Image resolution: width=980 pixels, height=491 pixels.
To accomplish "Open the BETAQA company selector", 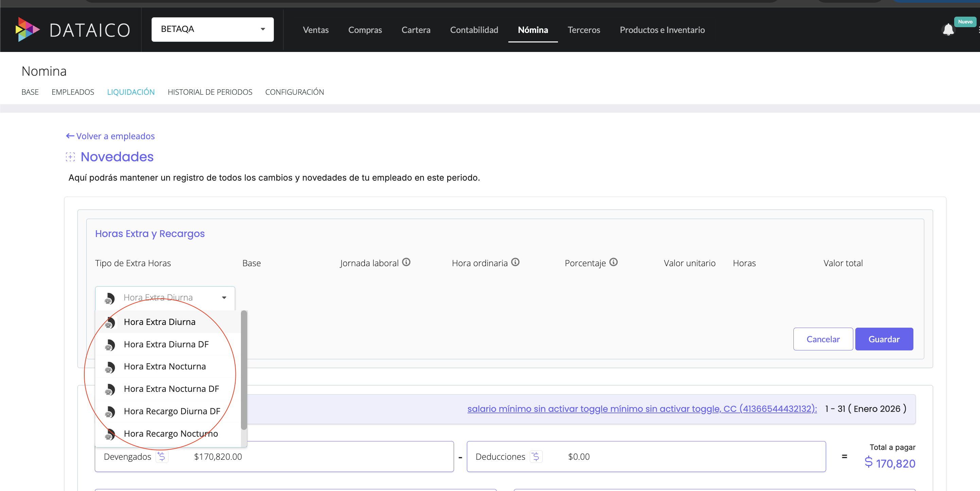I will click(212, 29).
